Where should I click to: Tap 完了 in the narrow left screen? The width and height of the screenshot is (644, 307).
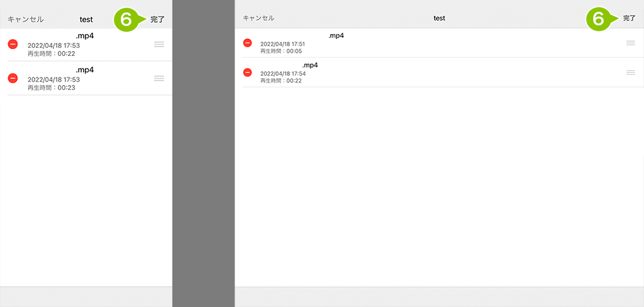(157, 20)
